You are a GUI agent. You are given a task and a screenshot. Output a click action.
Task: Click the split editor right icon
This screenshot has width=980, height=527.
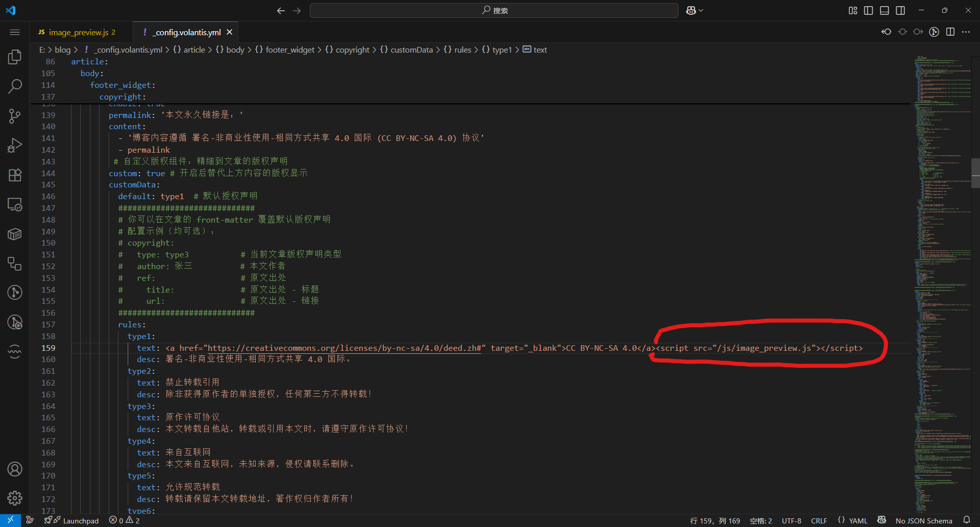[x=950, y=32]
